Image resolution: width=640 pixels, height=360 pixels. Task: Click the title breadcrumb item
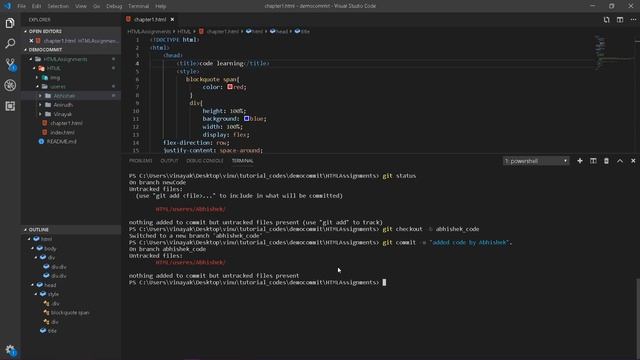(302, 31)
